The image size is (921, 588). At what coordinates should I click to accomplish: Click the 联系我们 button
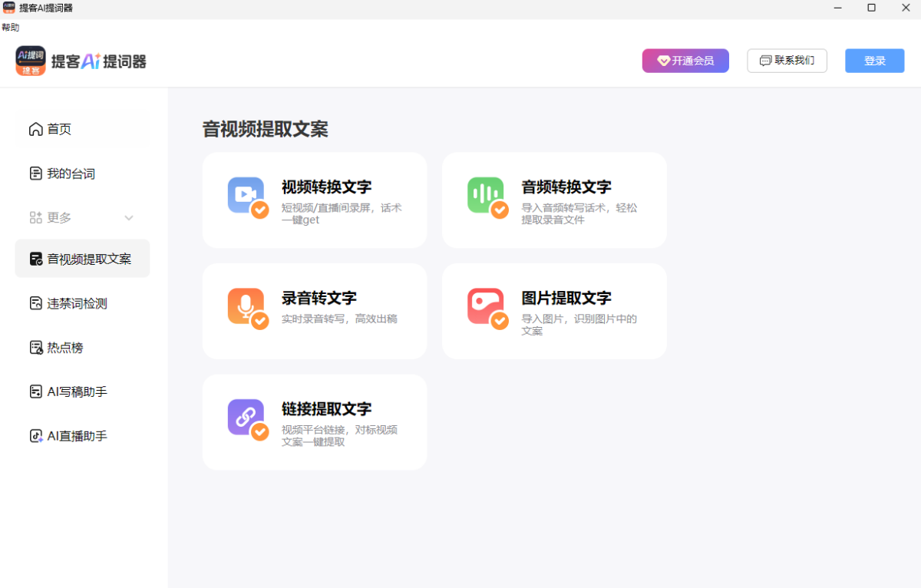pos(787,61)
